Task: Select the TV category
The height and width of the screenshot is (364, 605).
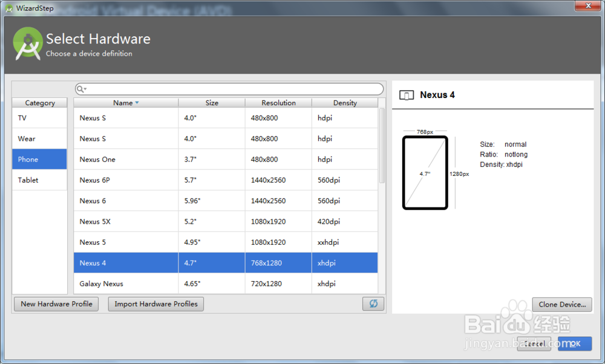Action: click(x=39, y=118)
